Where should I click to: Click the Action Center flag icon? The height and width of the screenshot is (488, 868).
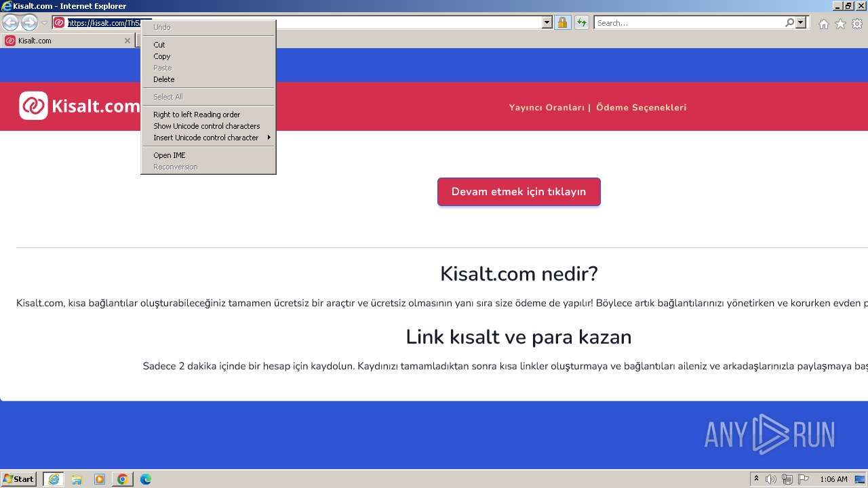(804, 479)
